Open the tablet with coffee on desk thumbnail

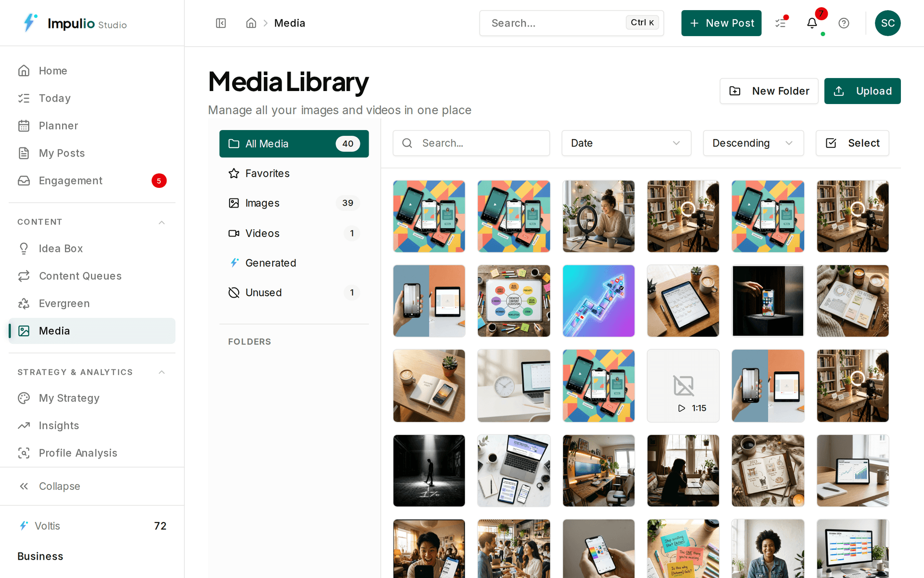point(683,301)
